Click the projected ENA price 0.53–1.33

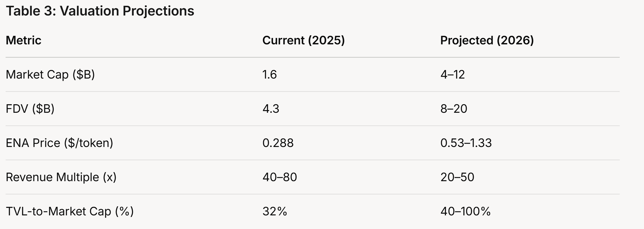click(466, 143)
